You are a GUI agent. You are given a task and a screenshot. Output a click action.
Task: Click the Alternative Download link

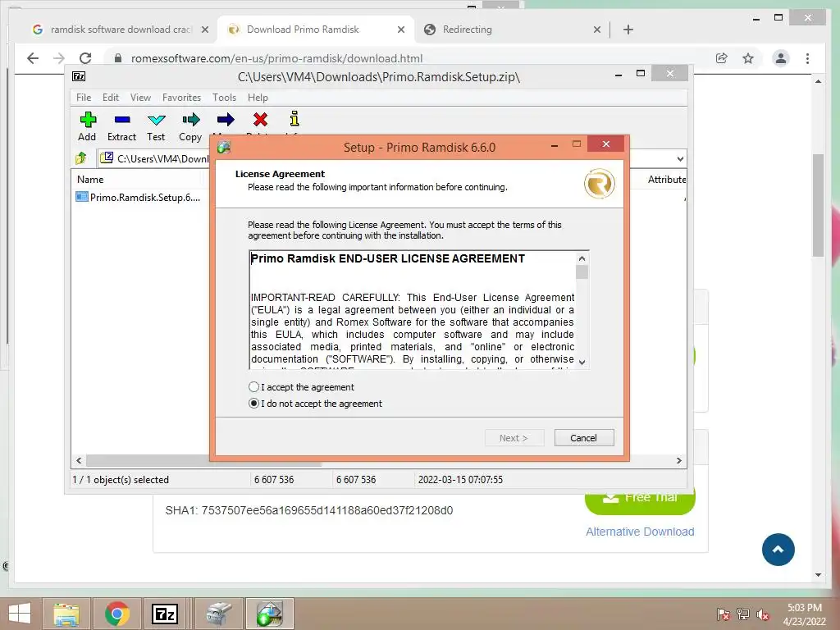640,532
